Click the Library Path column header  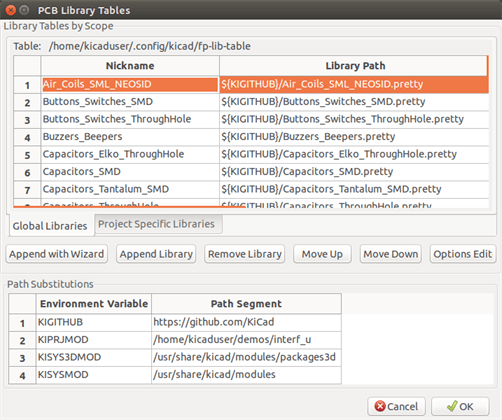click(354, 66)
